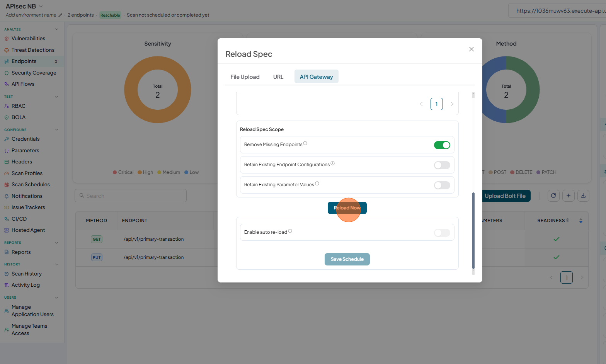The height and width of the screenshot is (364, 606).
Task: Switch to File Upload tab
Action: [x=245, y=77]
